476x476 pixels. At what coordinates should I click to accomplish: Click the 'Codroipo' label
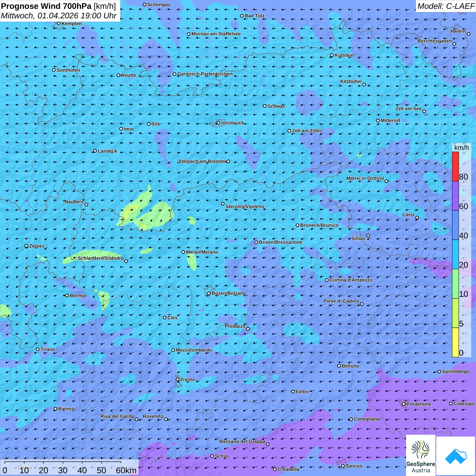[464, 404]
